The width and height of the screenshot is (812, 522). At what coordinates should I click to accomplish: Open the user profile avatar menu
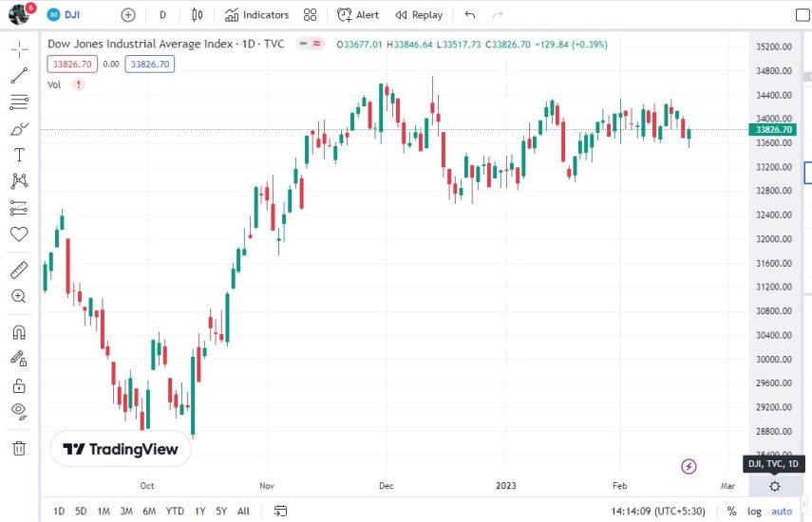pos(20,14)
